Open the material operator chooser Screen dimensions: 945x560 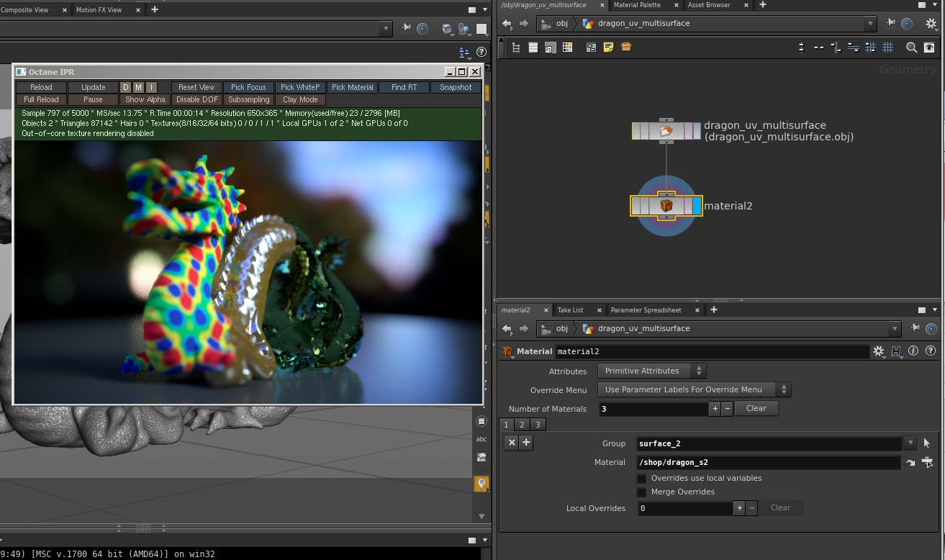point(927,462)
